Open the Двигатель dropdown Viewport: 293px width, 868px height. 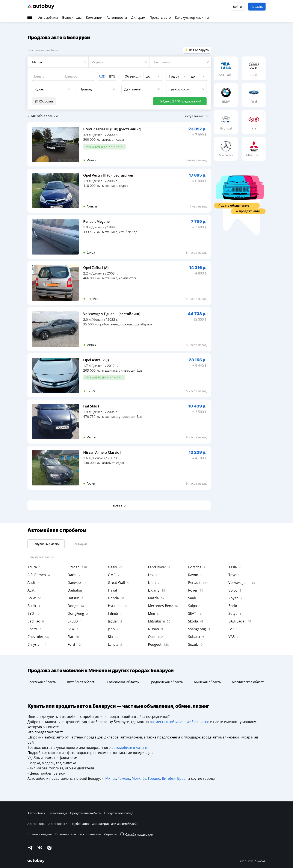click(x=142, y=89)
